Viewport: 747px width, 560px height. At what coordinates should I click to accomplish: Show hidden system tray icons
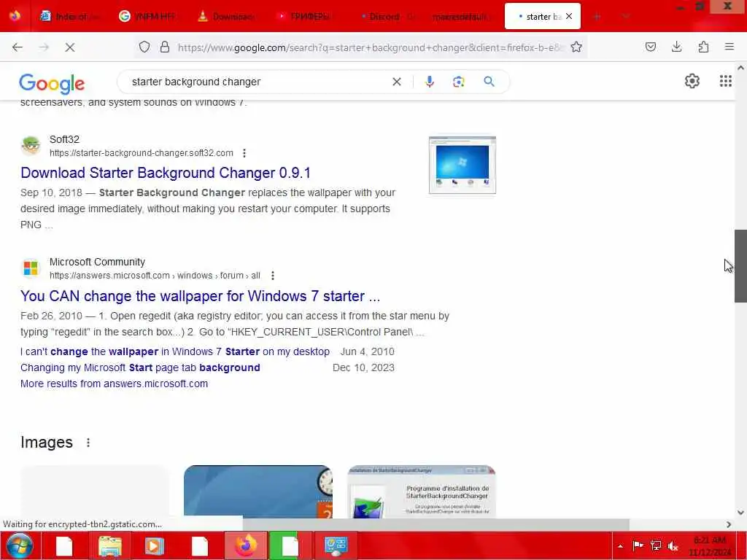click(620, 545)
